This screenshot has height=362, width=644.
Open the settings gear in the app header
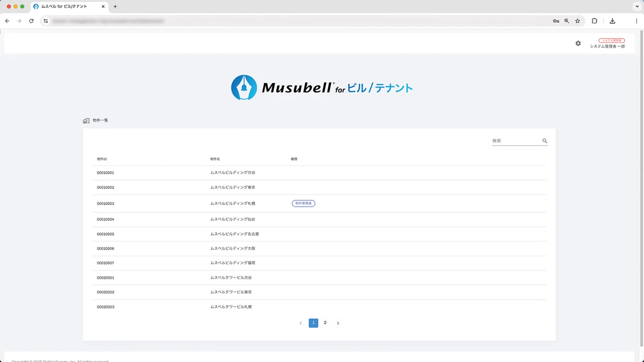click(578, 43)
